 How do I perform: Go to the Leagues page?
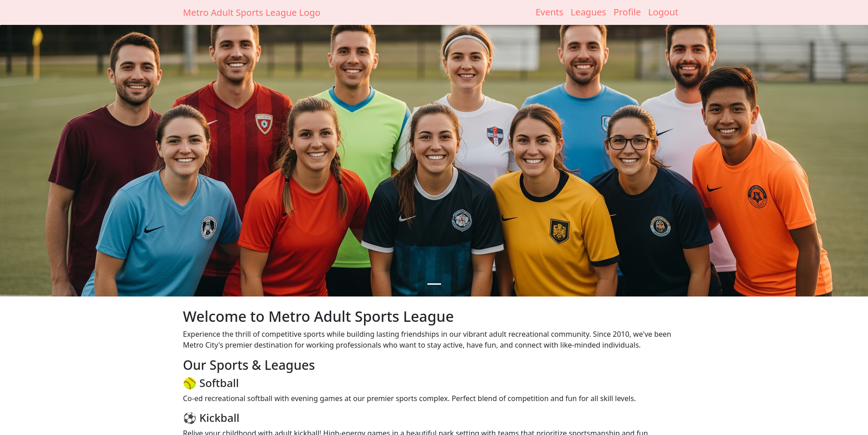[x=588, y=12]
